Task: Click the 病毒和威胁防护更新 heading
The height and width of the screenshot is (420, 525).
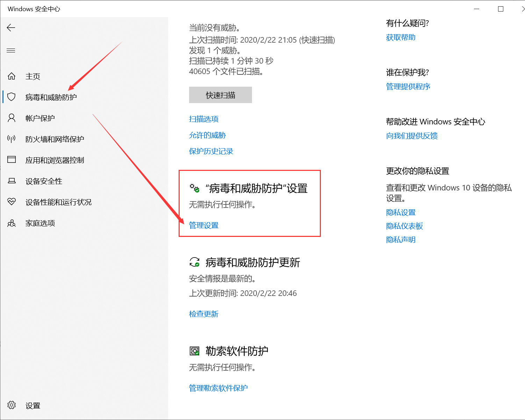Action: click(x=253, y=262)
